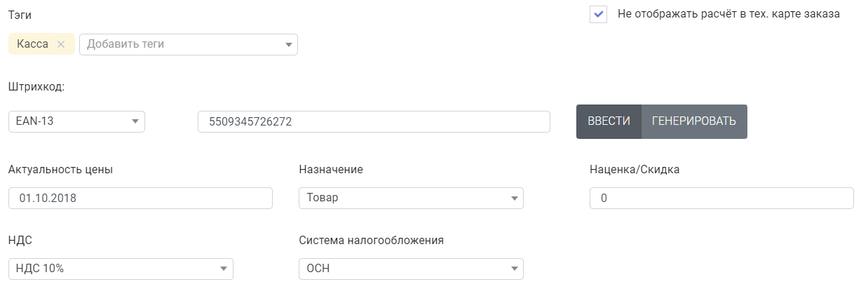This screenshot has width=868, height=289.
Task: Click the EAN-13 dropdown arrow icon
Action: (135, 122)
